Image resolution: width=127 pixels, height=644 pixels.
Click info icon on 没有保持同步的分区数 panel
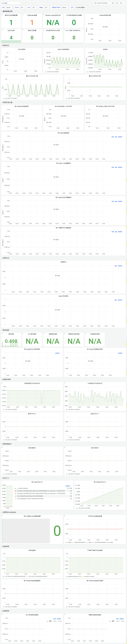pyautogui.click(x=44, y=30)
